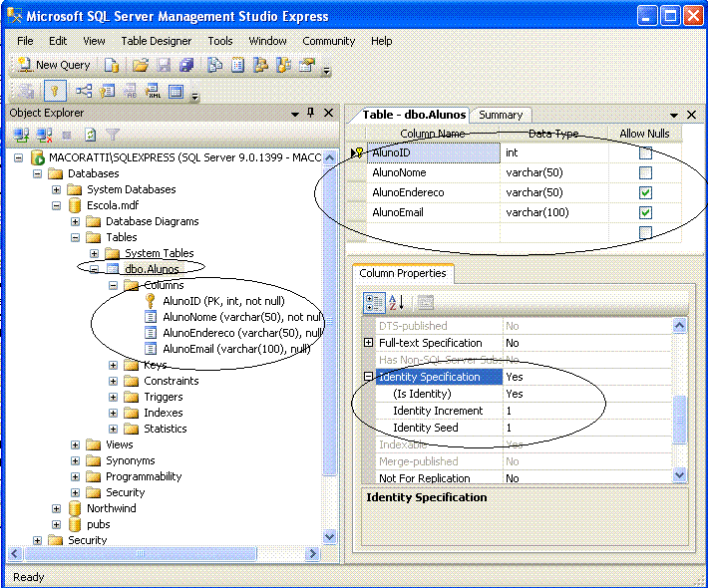This screenshot has width=708, height=588.
Task: Select the Table - dbo.Alunos tab
Action: click(x=413, y=115)
